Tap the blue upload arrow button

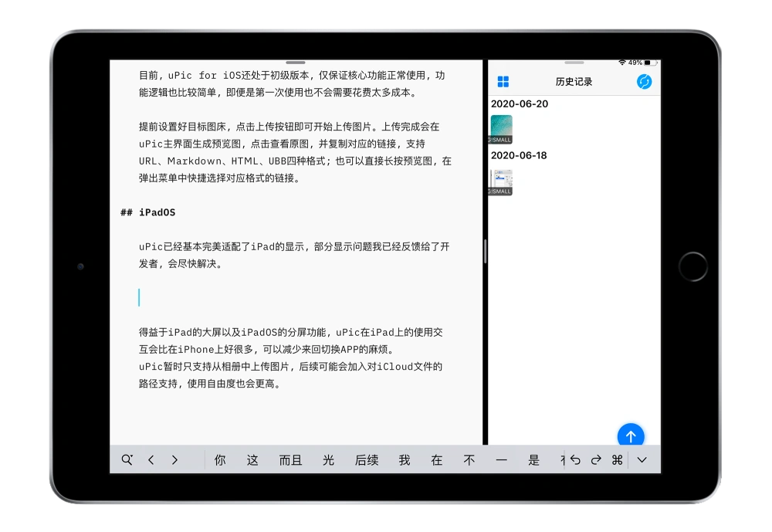[x=631, y=435]
